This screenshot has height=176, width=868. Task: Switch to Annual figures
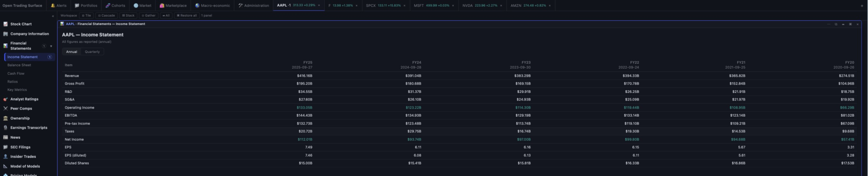(72, 52)
